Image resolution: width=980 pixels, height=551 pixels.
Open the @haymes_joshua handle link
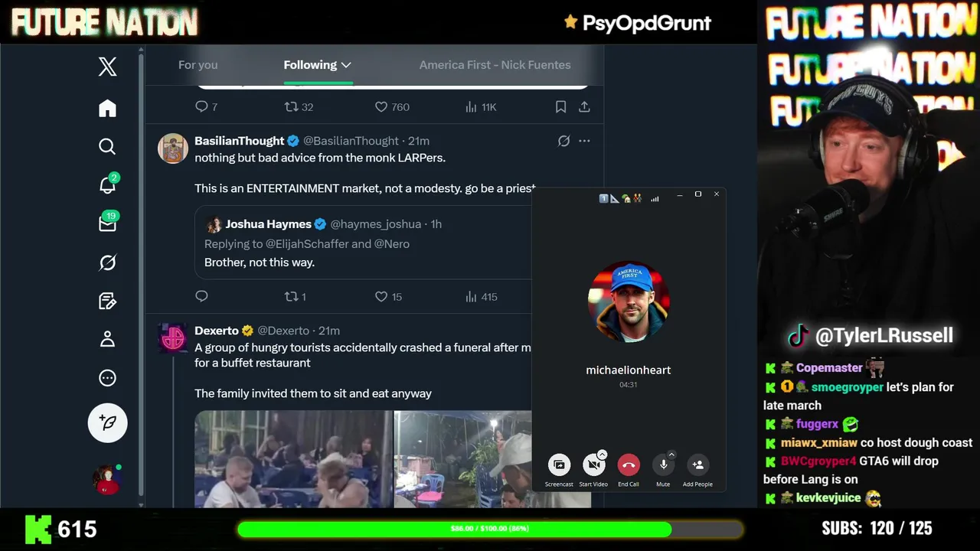point(375,224)
